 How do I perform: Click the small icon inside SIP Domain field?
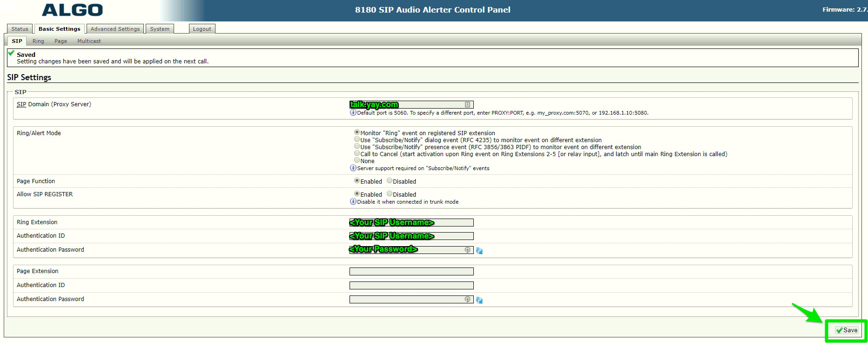click(468, 105)
